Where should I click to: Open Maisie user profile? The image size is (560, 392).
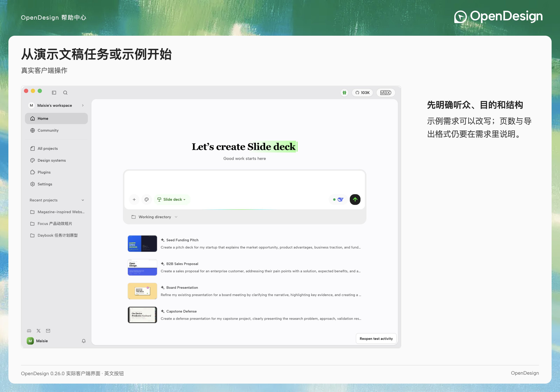click(x=37, y=341)
